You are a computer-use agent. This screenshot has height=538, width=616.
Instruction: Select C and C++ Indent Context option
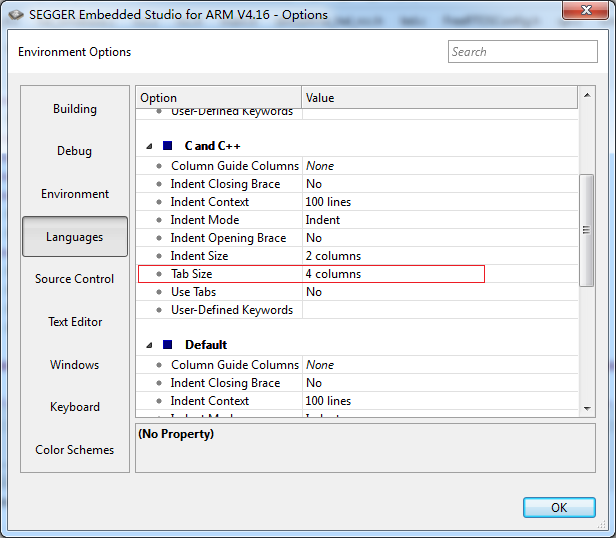tap(357, 202)
